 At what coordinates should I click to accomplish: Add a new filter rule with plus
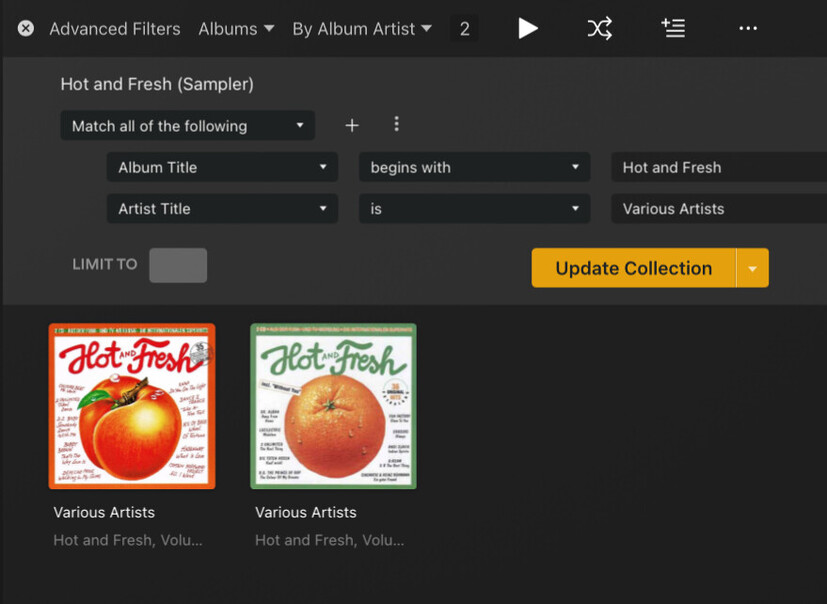coord(352,125)
